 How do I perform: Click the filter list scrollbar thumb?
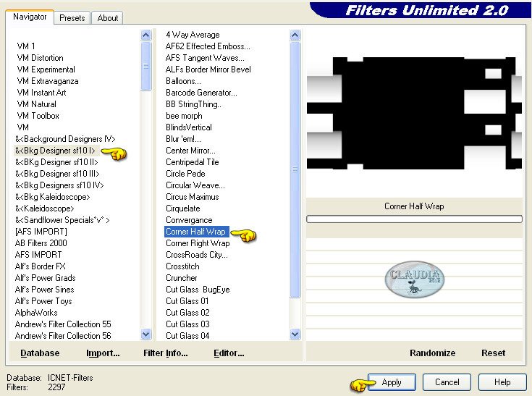click(x=295, y=169)
